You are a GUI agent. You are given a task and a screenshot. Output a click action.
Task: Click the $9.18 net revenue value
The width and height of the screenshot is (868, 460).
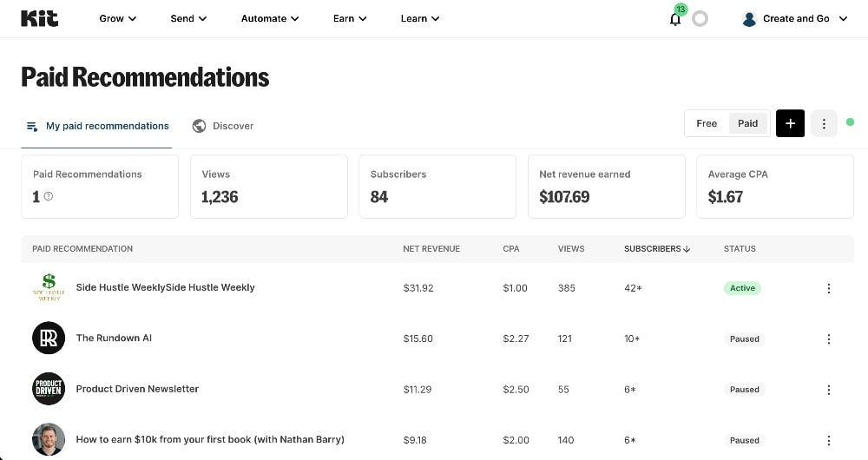point(415,441)
